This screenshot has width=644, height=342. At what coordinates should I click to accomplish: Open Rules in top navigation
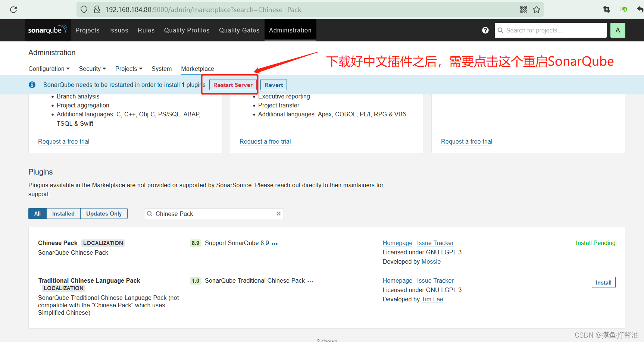(146, 30)
